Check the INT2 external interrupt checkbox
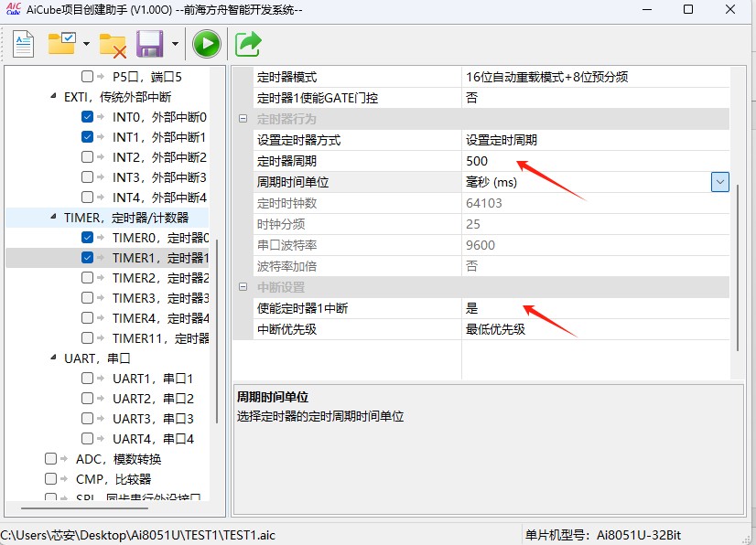756x545 pixels. [x=87, y=156]
